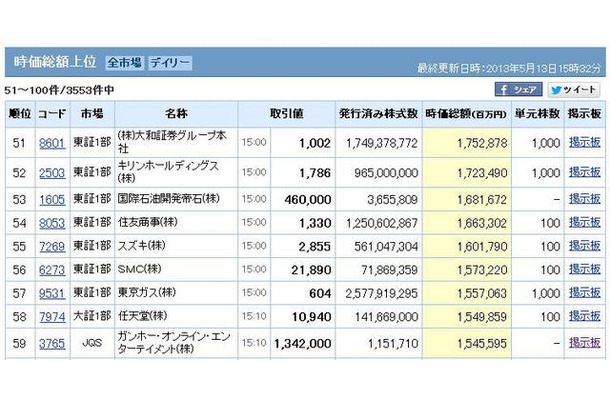
Task: Open 掲示板 link for 東京ガス row
Action: tap(585, 293)
